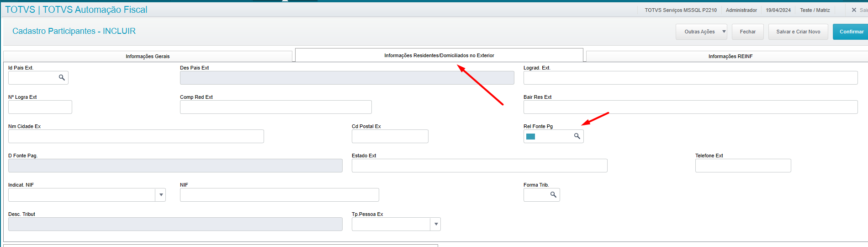The image size is (868, 247).
Task: Click the Fechar button
Action: [x=747, y=32]
